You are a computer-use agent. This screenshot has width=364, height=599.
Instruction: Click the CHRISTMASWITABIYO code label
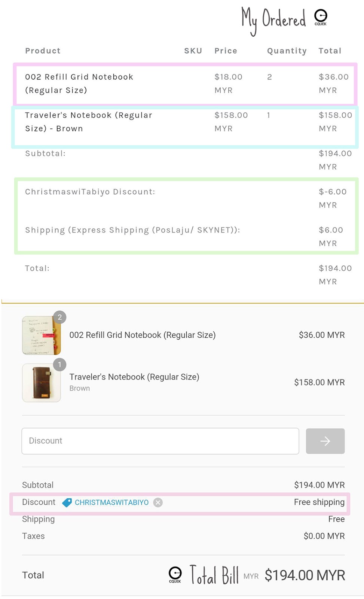click(x=111, y=502)
